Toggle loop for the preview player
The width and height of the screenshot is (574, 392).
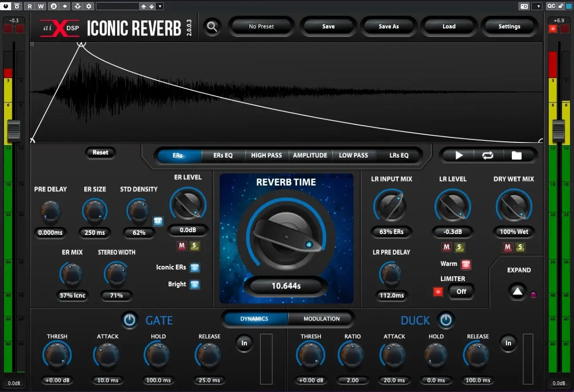(487, 155)
